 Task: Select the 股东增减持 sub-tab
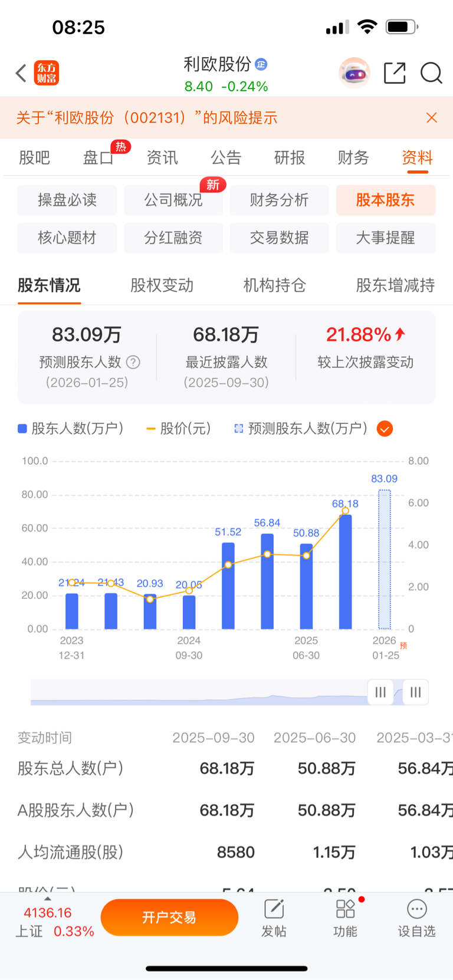click(x=395, y=285)
